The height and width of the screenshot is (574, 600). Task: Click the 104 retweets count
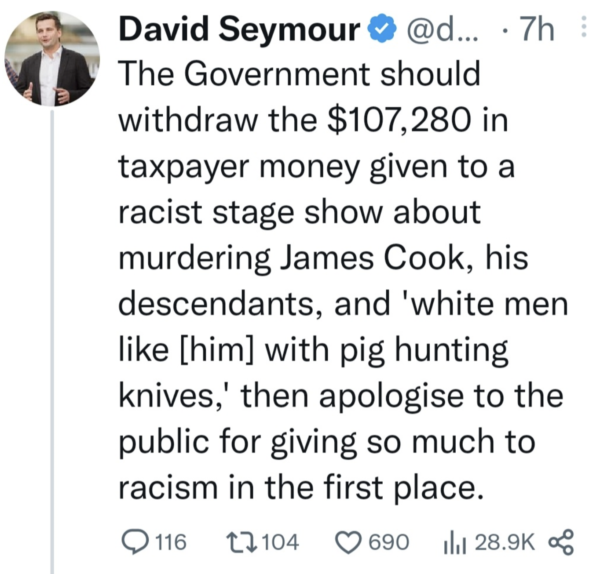pos(279,543)
